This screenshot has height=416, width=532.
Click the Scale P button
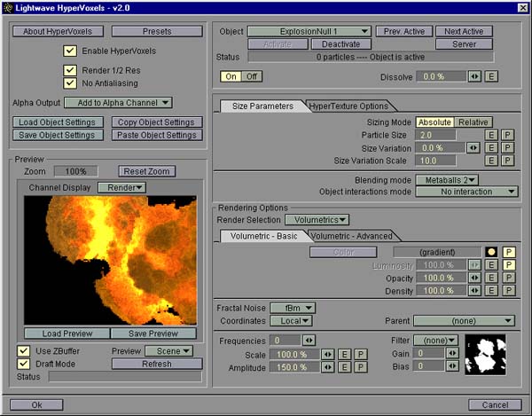(361, 355)
